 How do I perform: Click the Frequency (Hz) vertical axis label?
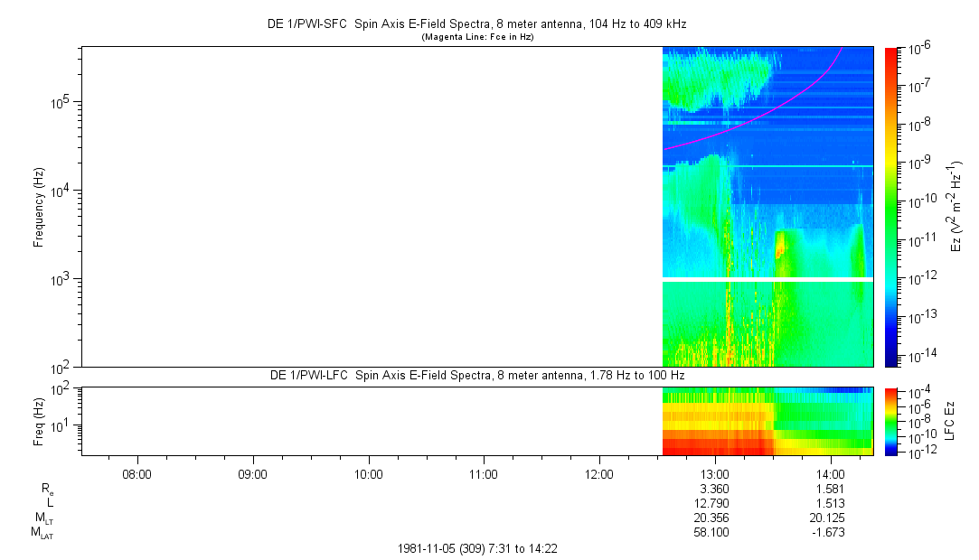coord(39,207)
